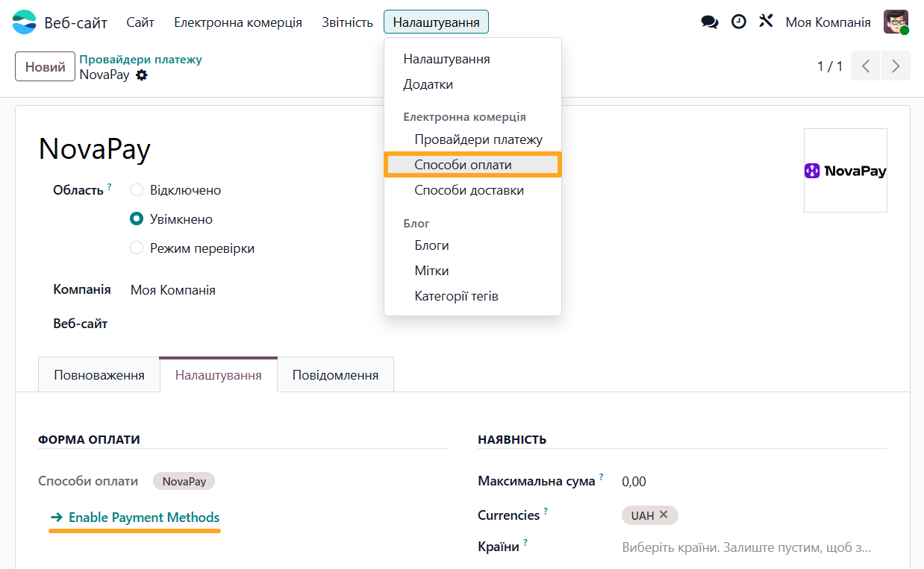Edit the Максимальна сума value 0,00
This screenshot has height=569, width=924.
pyautogui.click(x=634, y=482)
